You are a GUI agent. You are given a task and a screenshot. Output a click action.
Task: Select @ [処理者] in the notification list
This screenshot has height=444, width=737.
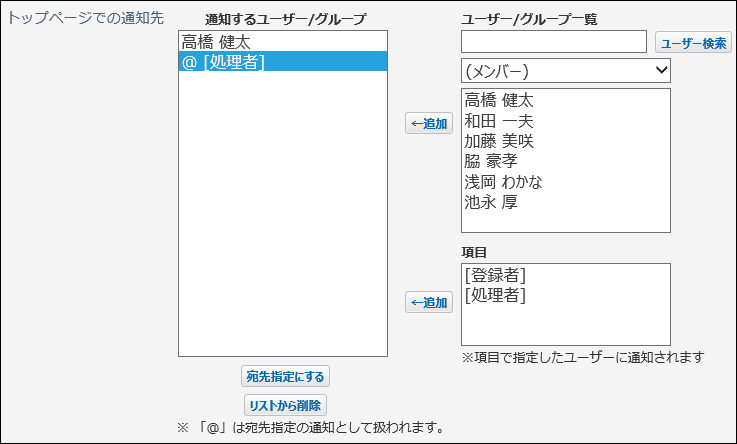[283, 62]
